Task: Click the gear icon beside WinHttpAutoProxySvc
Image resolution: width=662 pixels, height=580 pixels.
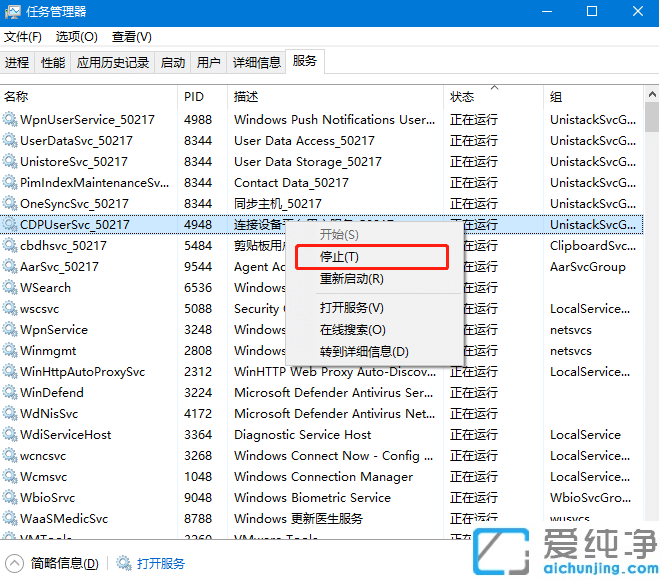Action: click(x=10, y=371)
